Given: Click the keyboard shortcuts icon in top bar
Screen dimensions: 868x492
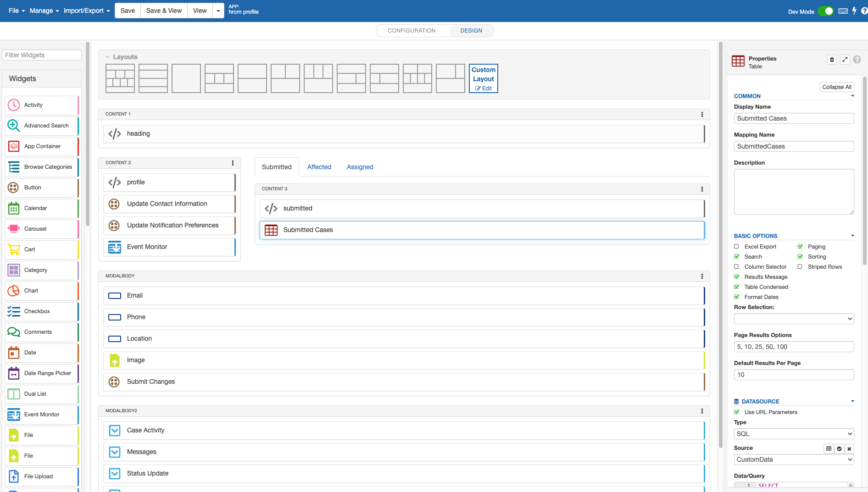Looking at the screenshot, I should coord(843,11).
